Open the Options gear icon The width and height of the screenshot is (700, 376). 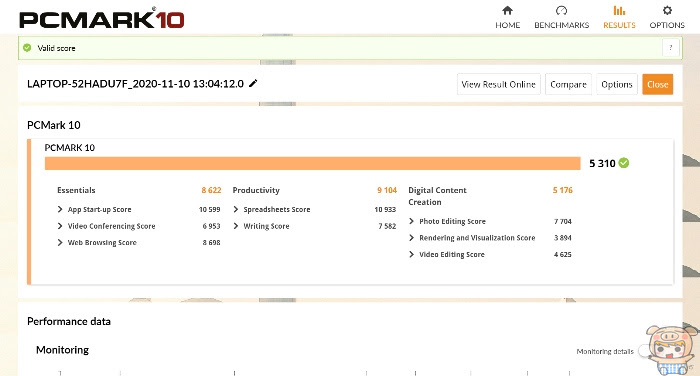(x=667, y=10)
